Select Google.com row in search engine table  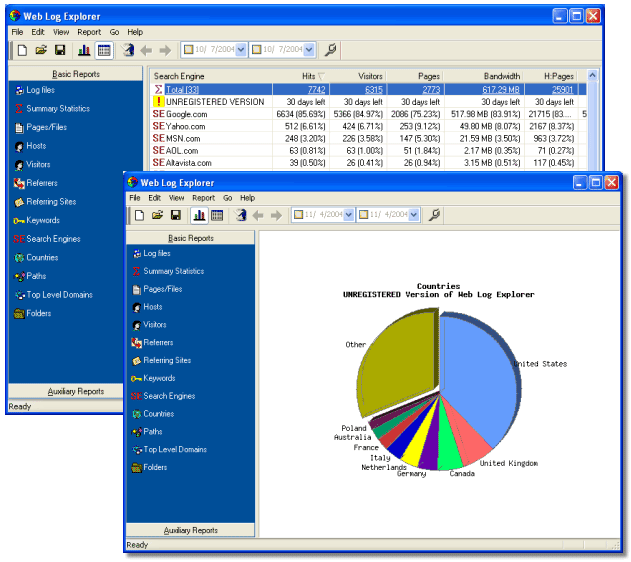(x=369, y=114)
